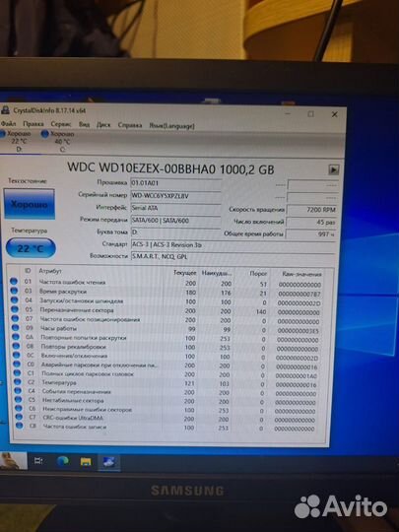Click status dot for attribute 05
This screenshot has height=532, width=399.
[x=15, y=309]
